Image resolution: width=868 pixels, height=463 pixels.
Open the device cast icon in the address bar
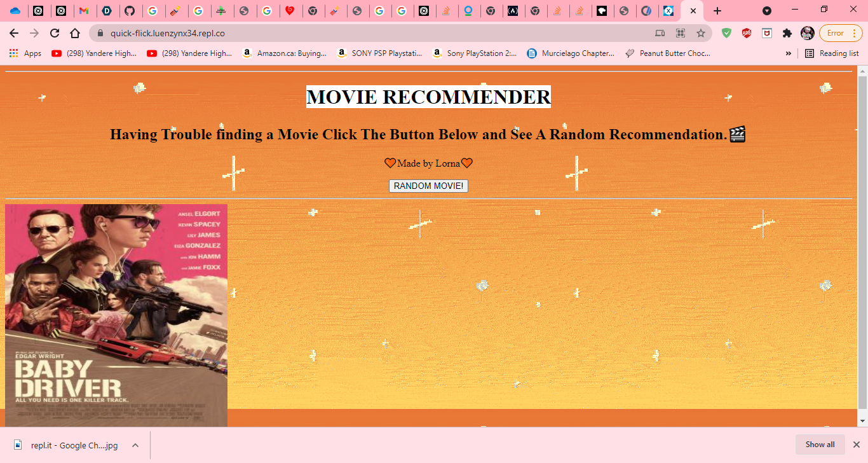660,33
